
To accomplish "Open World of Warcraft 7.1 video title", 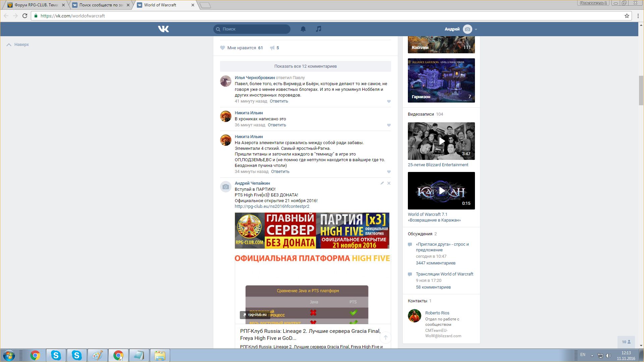I will [434, 217].
